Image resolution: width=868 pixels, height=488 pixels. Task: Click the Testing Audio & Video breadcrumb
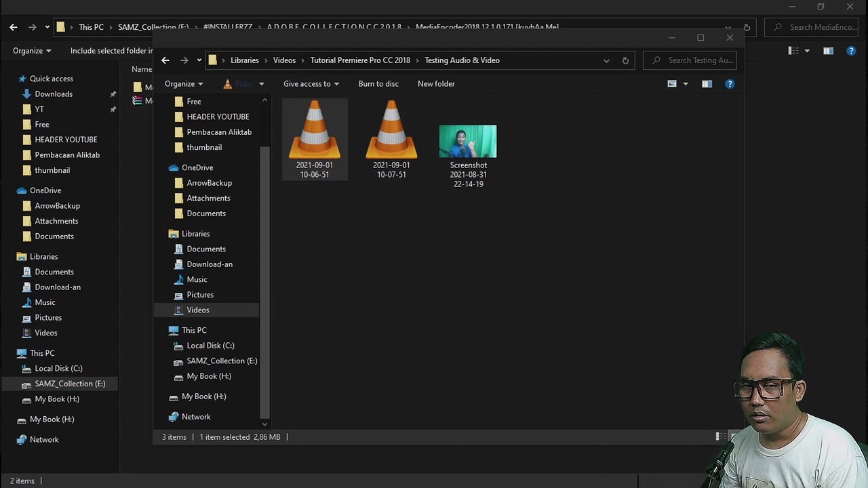(x=462, y=60)
